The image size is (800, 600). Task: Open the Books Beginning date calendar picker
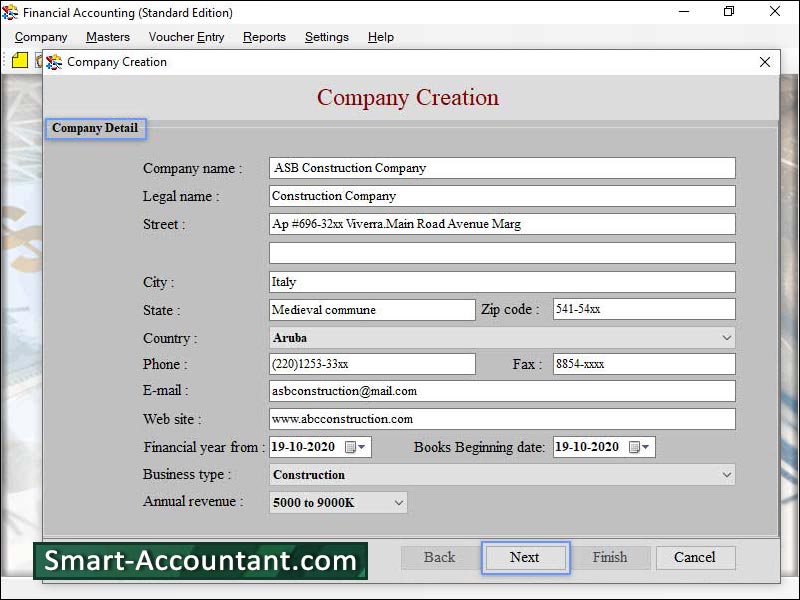(640, 447)
